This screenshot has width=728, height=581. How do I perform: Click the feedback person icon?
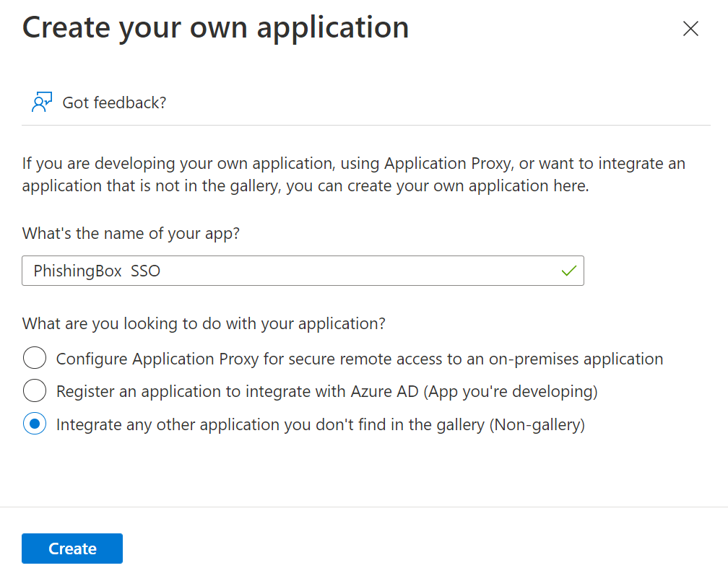tap(42, 102)
